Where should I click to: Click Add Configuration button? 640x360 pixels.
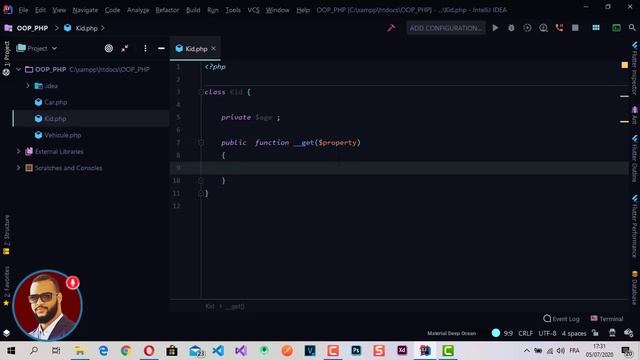pos(445,28)
